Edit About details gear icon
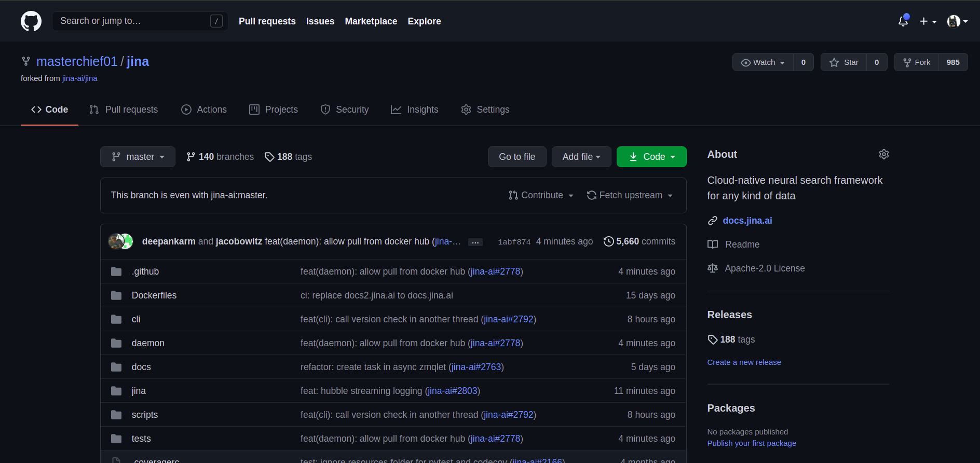Image resolution: width=980 pixels, height=463 pixels. click(x=884, y=154)
